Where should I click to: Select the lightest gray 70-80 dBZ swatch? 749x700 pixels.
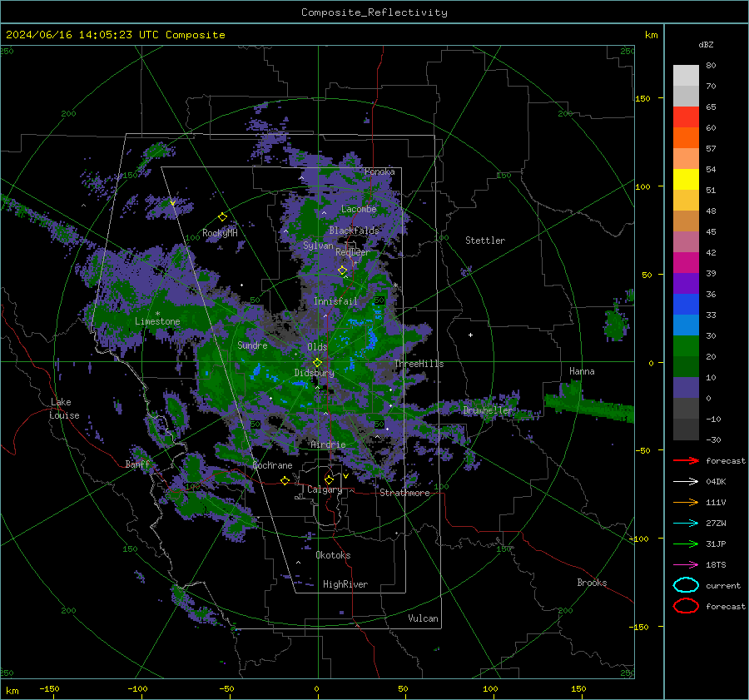[x=686, y=76]
